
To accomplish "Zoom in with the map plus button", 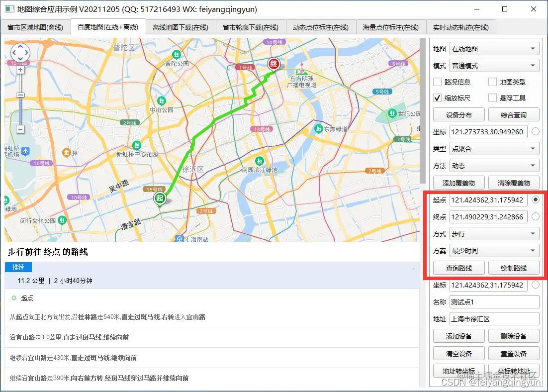I will coord(20,70).
